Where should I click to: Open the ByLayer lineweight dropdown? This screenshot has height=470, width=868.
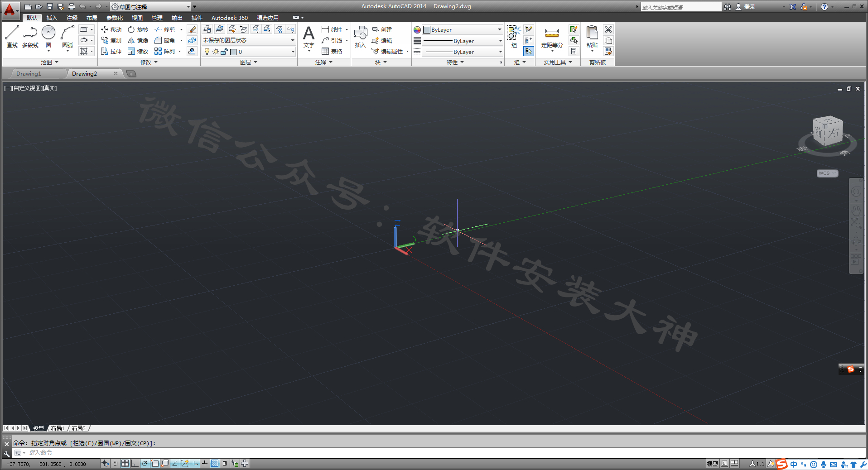(463, 41)
